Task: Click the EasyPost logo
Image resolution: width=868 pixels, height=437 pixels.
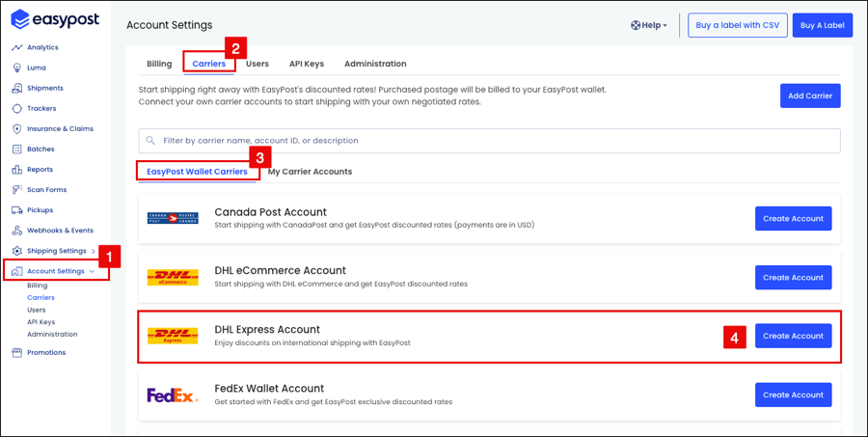Action: click(55, 19)
